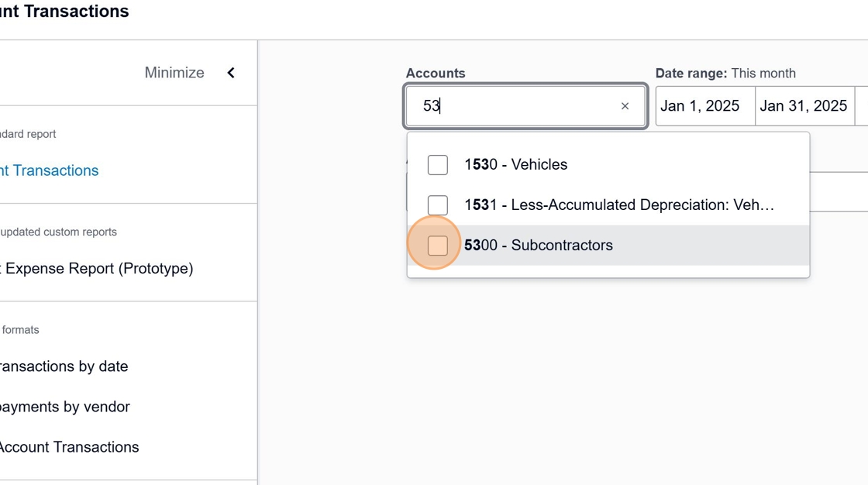Open the Jan 1, 2025 start date picker
Screen dimensions: 868x485
[x=704, y=106]
